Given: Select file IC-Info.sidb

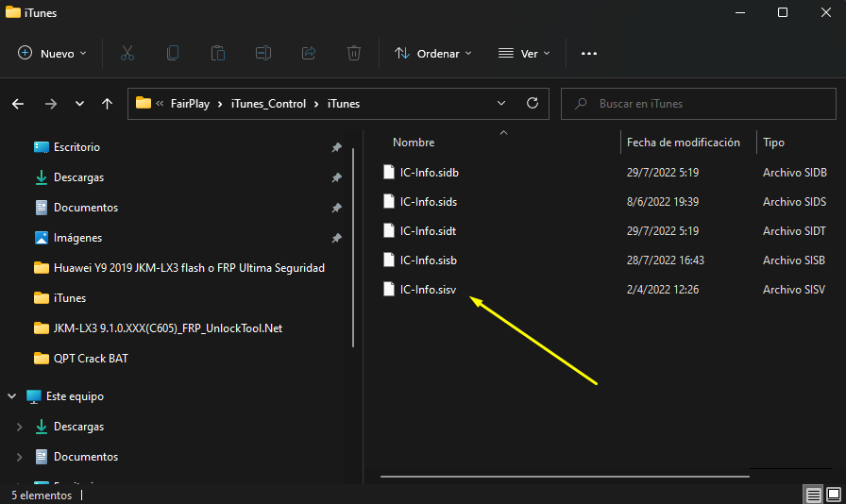Looking at the screenshot, I should pos(430,172).
